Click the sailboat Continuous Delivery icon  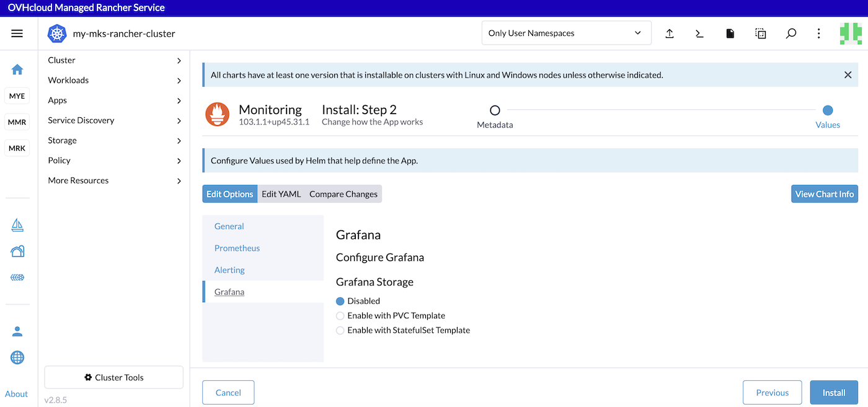pos(17,225)
